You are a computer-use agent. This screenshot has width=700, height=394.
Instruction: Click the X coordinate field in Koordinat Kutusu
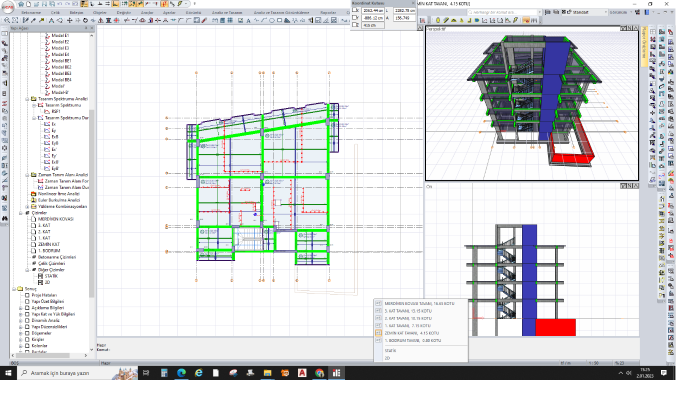tap(373, 10)
